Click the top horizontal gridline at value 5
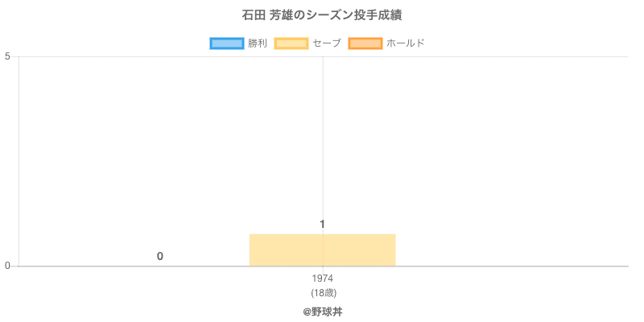This screenshot has height=322, width=644. (x=483, y=56)
